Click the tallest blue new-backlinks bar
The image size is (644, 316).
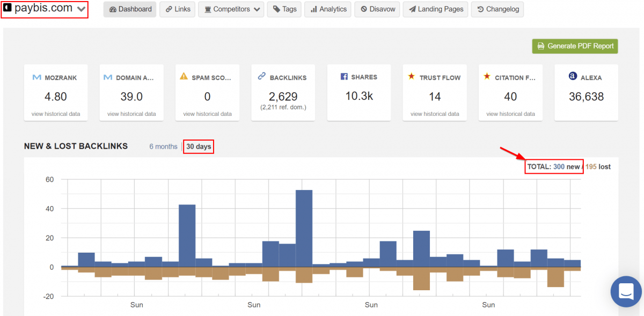tap(304, 229)
